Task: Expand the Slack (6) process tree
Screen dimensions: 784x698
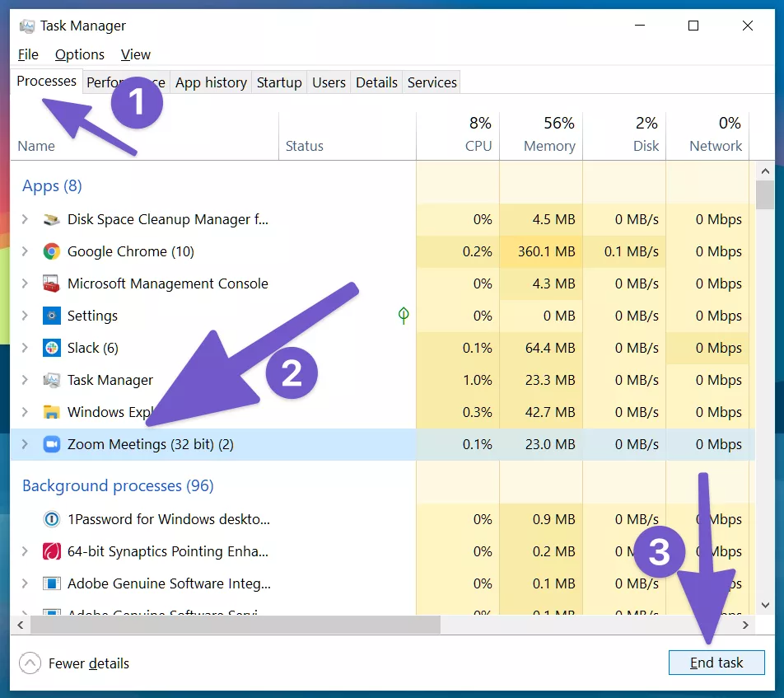Action: pyautogui.click(x=25, y=348)
